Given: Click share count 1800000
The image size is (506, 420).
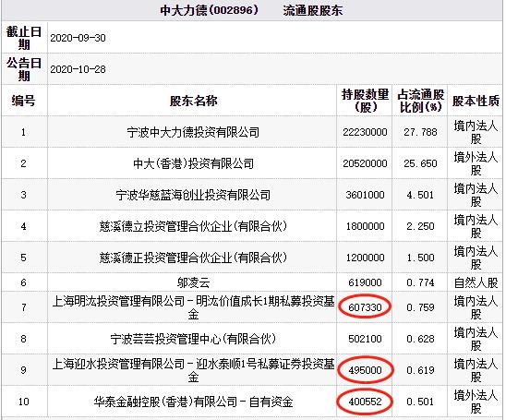Looking at the screenshot, I should click(x=365, y=226).
